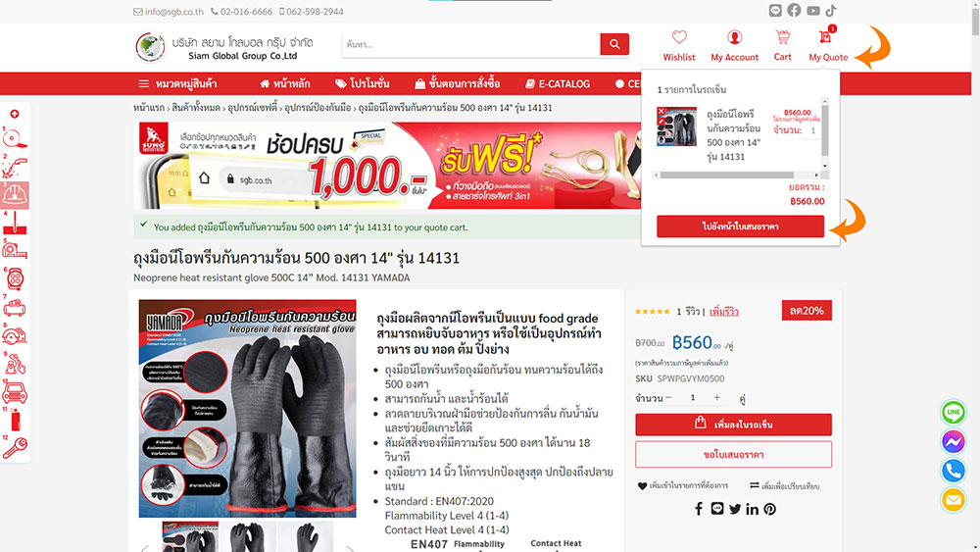Click the red search magnifier button
This screenshot has width=980, height=552.
614,44
